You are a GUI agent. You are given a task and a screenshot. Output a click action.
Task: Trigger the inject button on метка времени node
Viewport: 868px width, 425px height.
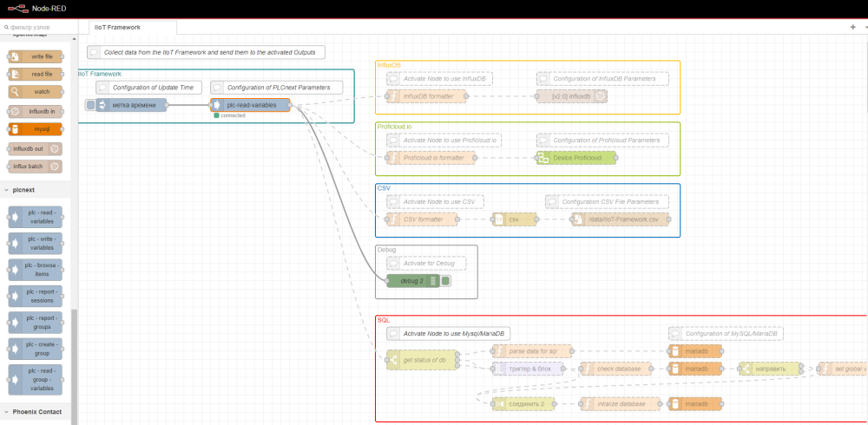pyautogui.click(x=90, y=106)
